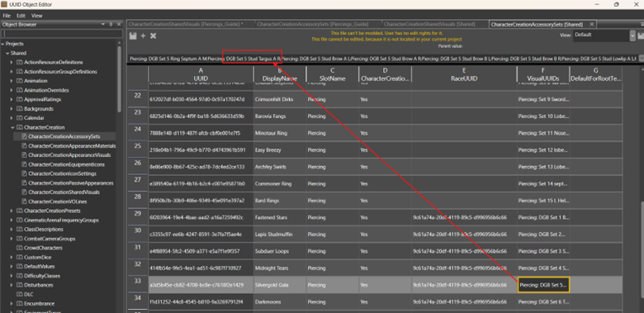Screen dimensions: 644x313
Task: Click the CombatCameraGroups folder icon
Action: 19,239
